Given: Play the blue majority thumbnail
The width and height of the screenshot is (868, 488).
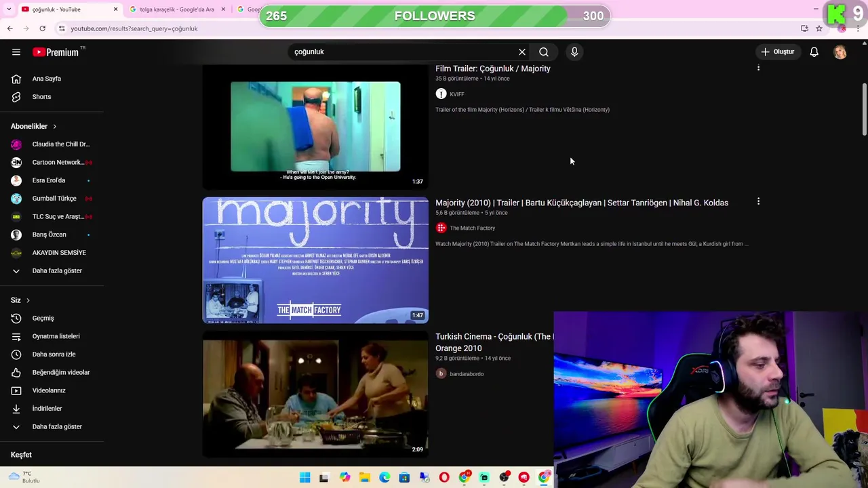Looking at the screenshot, I should (x=315, y=260).
